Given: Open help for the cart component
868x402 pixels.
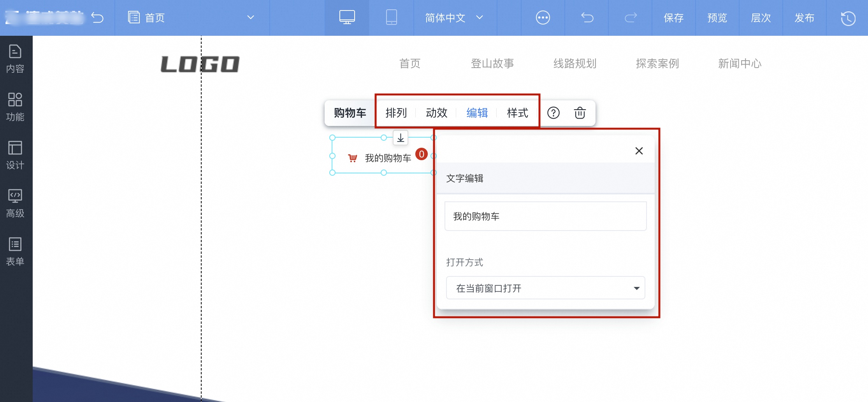Looking at the screenshot, I should (553, 113).
